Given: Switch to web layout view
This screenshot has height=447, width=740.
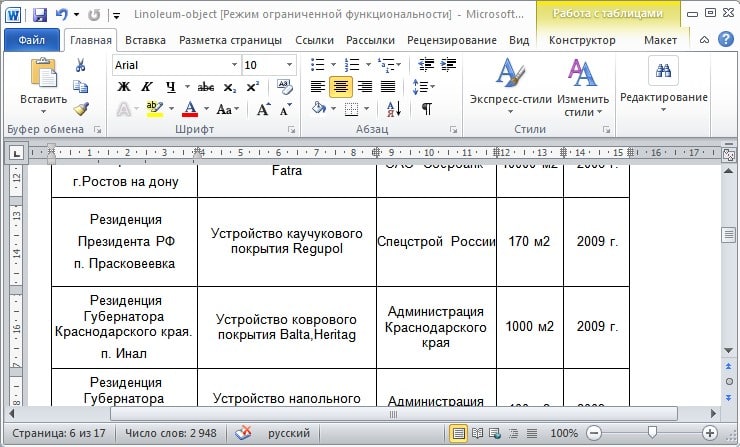Looking at the screenshot, I should [495, 433].
